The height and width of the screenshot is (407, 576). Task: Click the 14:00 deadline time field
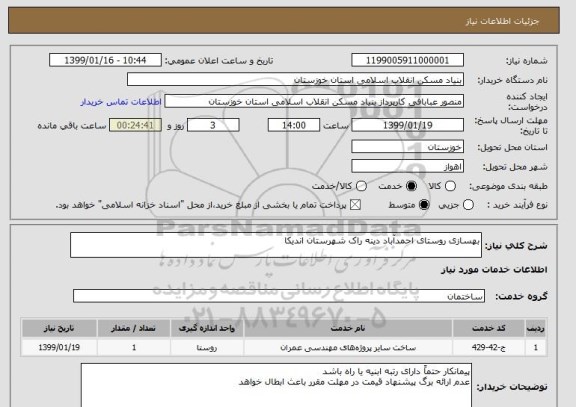(x=294, y=125)
